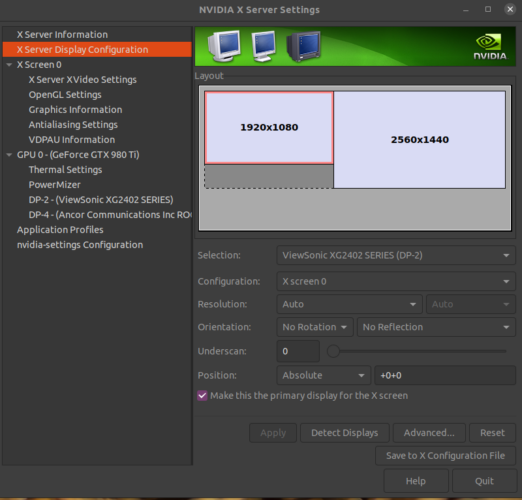Select DP-2 ViewSonic XG2402 SERIES entry
This screenshot has width=522, height=500.
pyautogui.click(x=101, y=200)
